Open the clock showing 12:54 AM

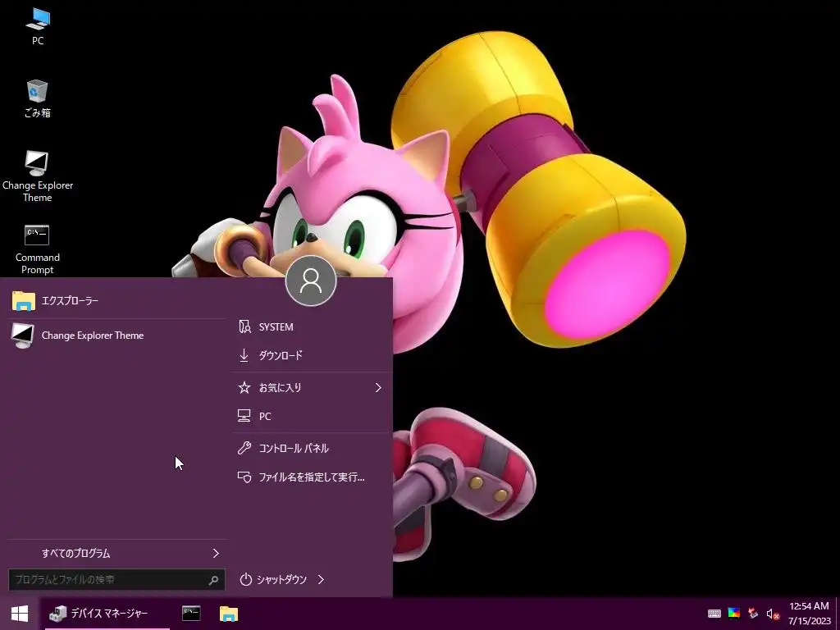pos(809,614)
